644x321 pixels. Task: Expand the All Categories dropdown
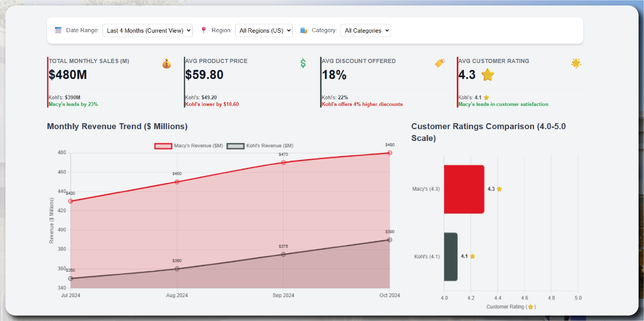[x=365, y=31]
